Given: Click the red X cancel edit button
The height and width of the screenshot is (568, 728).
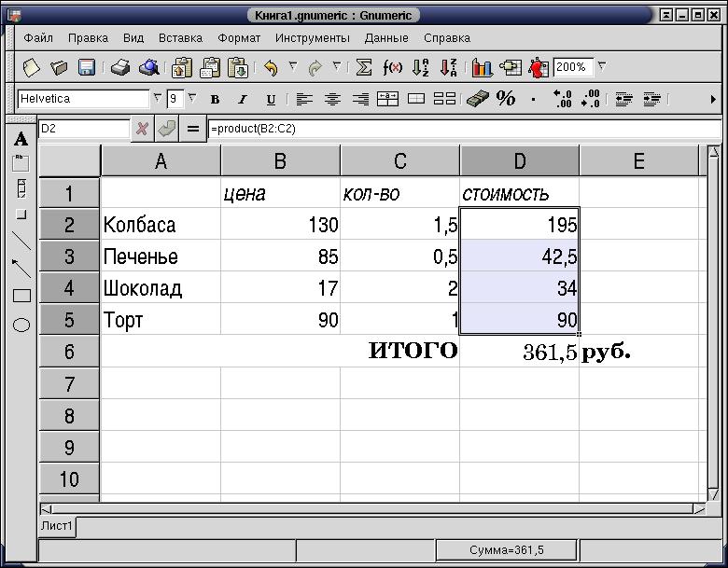Looking at the screenshot, I should (142, 129).
